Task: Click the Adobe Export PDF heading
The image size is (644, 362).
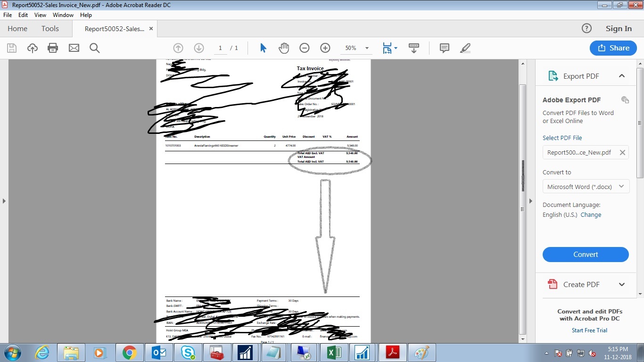Action: [x=571, y=100]
